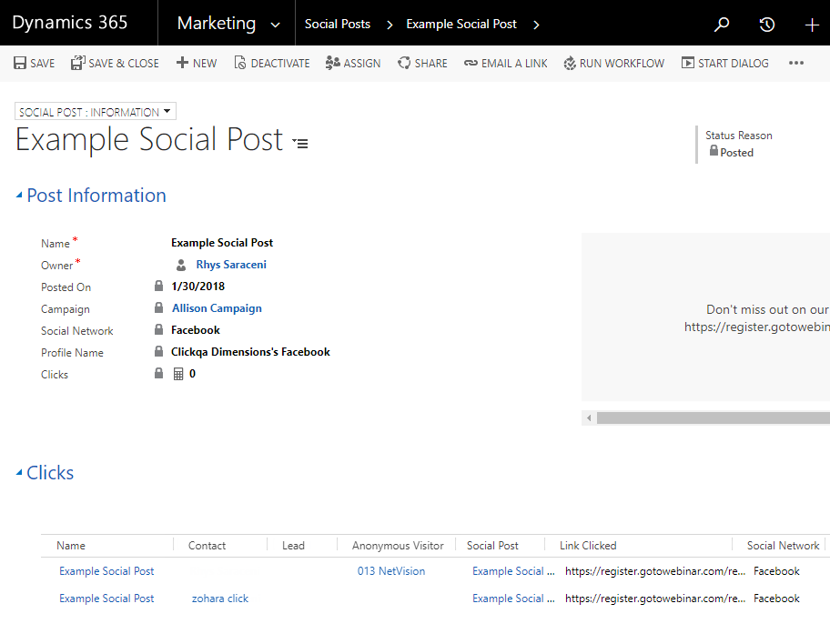This screenshot has width=830, height=644.
Task: Sort grid by Name column header
Action: 71,546
